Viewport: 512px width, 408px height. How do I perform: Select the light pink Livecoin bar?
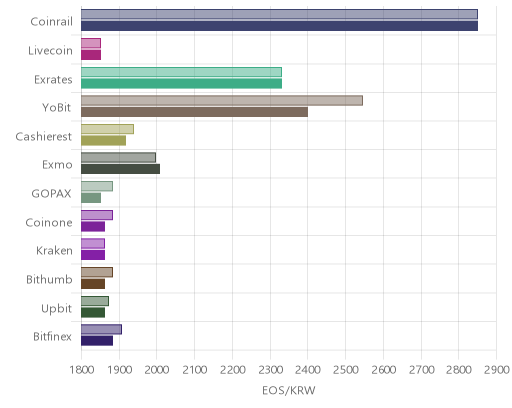(x=91, y=43)
